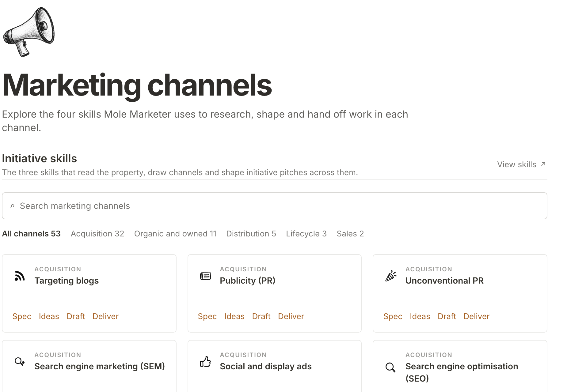Show the Lifecycle 3 tab

(x=306, y=234)
